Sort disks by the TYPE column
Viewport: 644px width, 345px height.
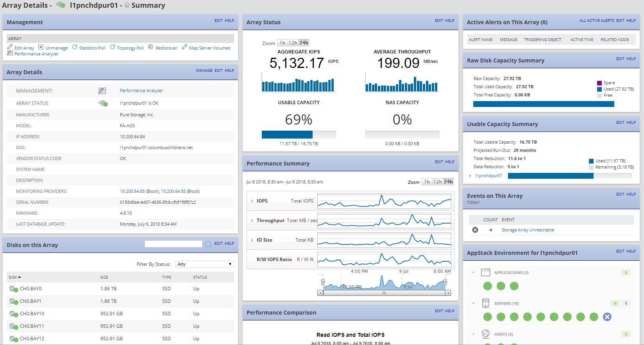pos(166,277)
